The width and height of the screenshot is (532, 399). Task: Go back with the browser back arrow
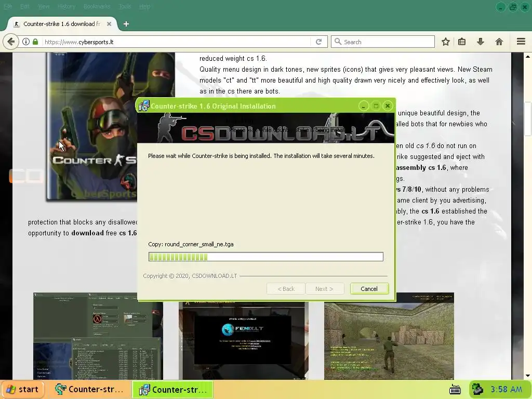coord(11,42)
